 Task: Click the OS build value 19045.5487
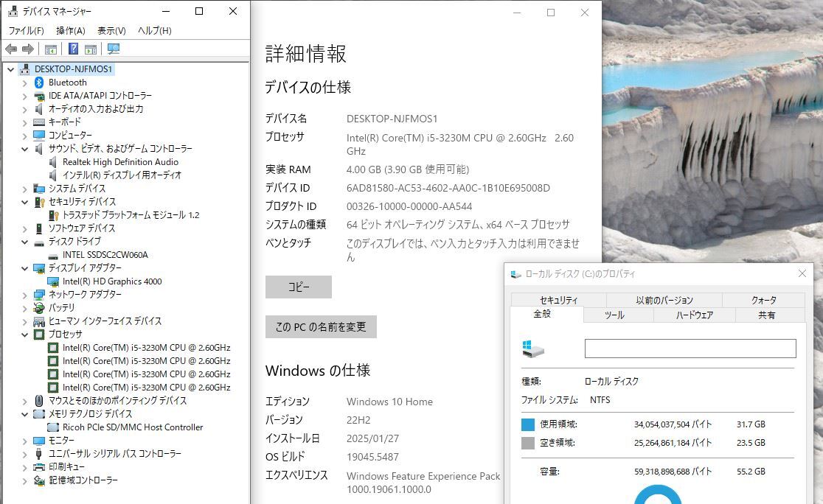click(x=372, y=457)
